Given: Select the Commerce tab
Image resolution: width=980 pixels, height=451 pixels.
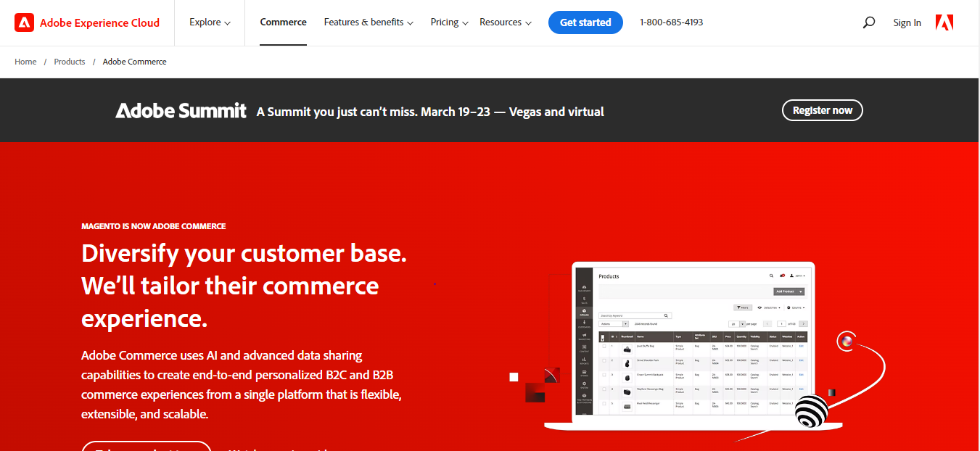Looking at the screenshot, I should (283, 22).
